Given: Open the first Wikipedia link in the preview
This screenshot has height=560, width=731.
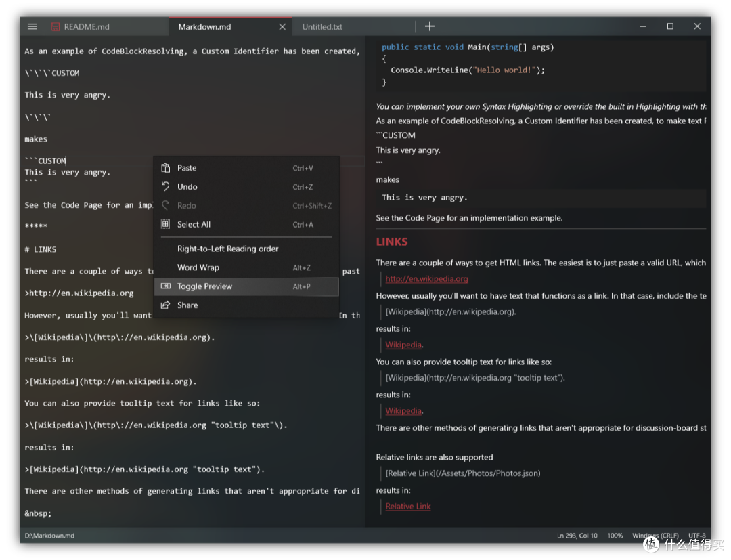Looking at the screenshot, I should [x=403, y=345].
